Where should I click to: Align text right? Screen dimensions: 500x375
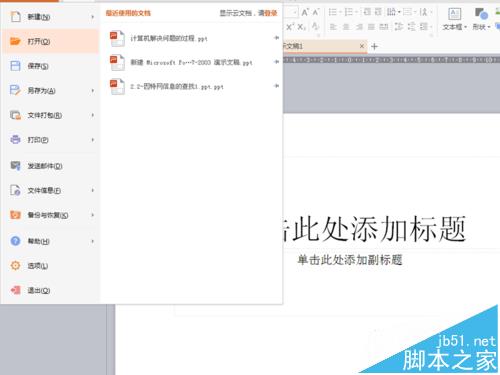[359, 27]
